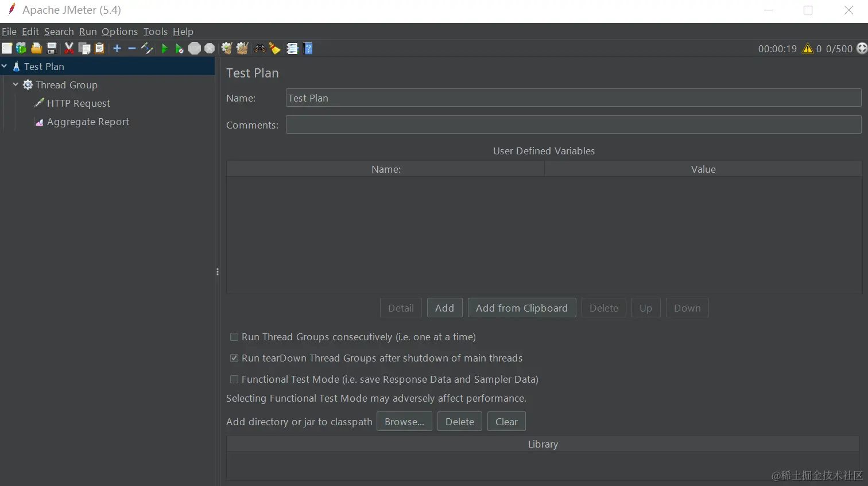
Task: Click the Browse... classpath button
Action: click(x=404, y=422)
